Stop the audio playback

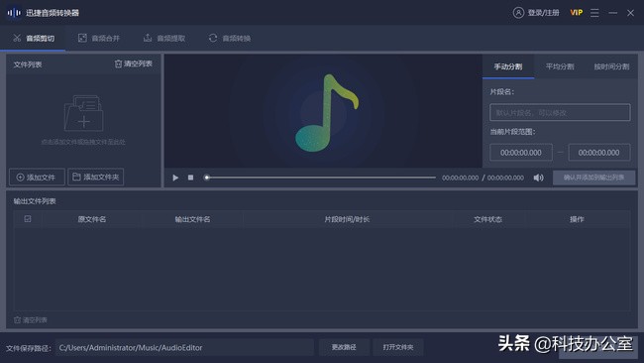coord(190,178)
